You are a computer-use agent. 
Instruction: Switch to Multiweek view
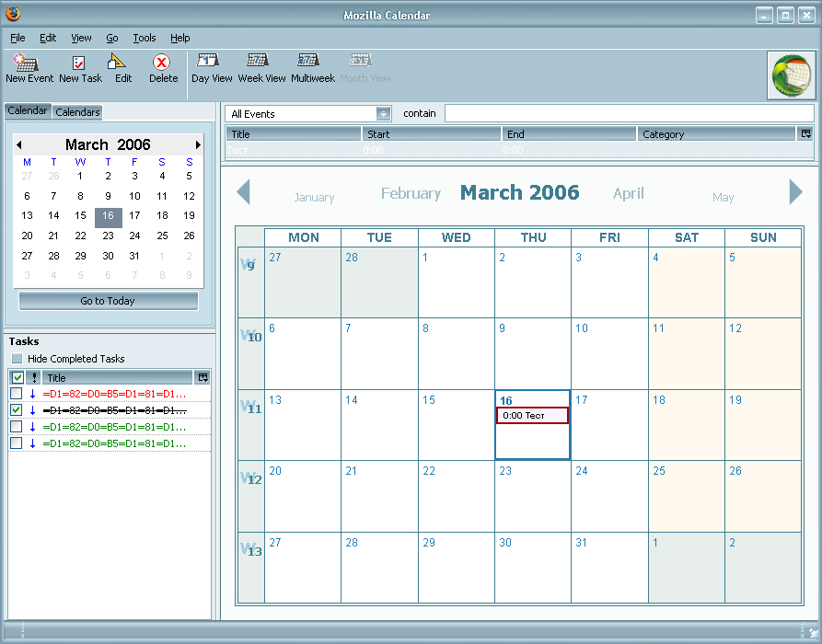pos(312,69)
